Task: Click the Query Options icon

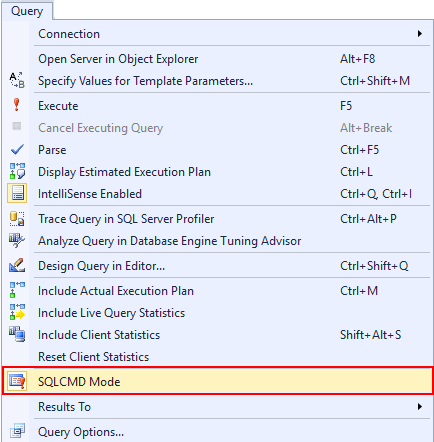Action: click(x=17, y=431)
